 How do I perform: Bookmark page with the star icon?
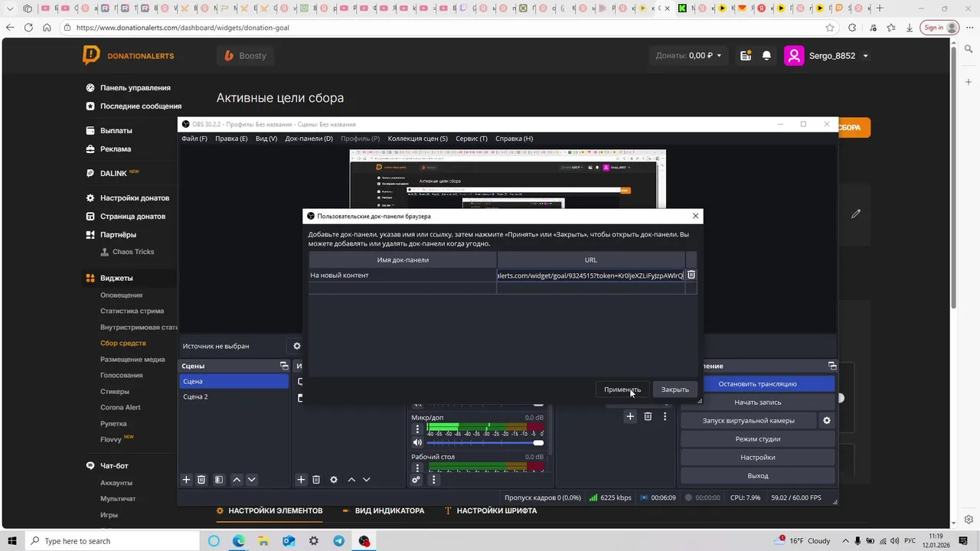[830, 28]
